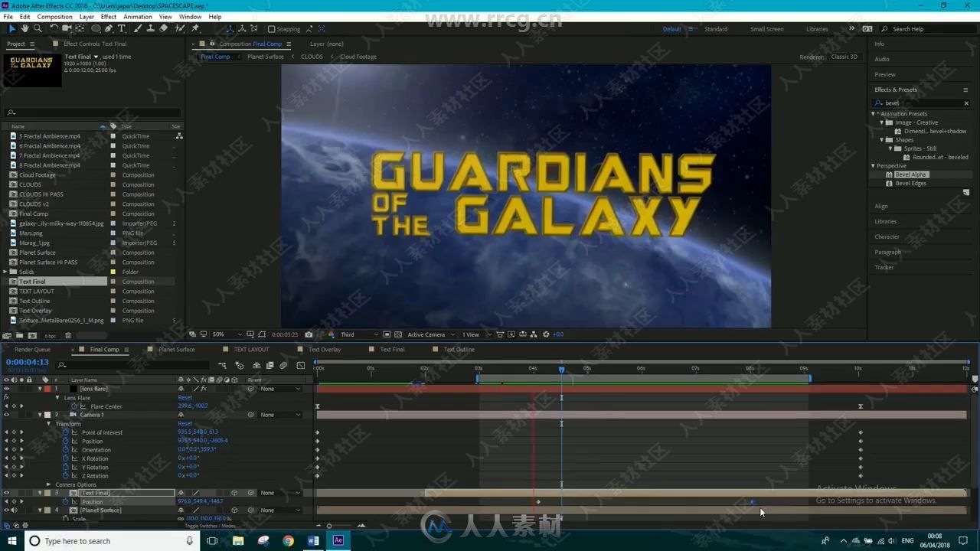Screen dimensions: 980x551
Task: Open Chrome from the Windows taskbar
Action: [288, 540]
